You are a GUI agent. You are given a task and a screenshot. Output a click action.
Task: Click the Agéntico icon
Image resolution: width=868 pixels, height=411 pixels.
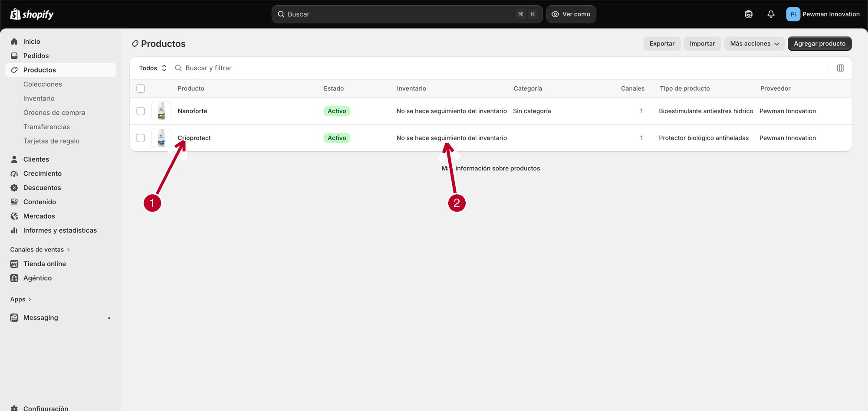[x=14, y=278]
